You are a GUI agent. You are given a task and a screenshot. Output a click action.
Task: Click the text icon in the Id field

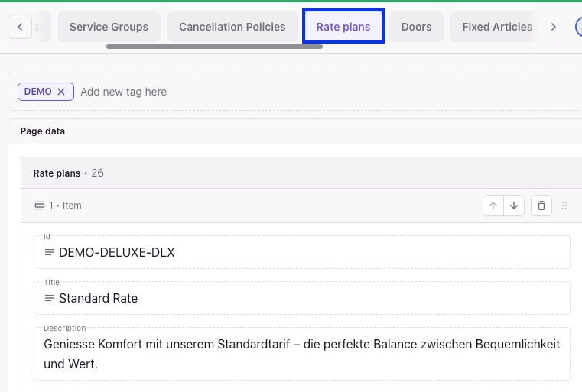[x=50, y=252]
